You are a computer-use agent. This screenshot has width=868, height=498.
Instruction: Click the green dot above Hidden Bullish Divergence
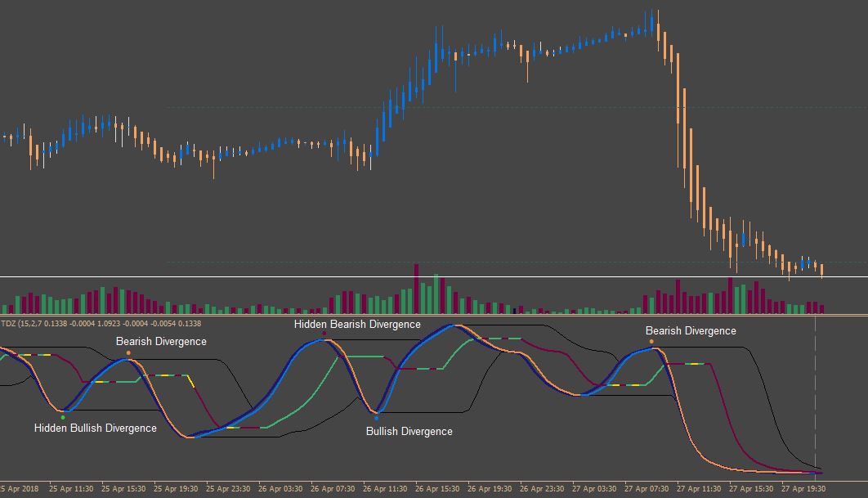(63, 417)
